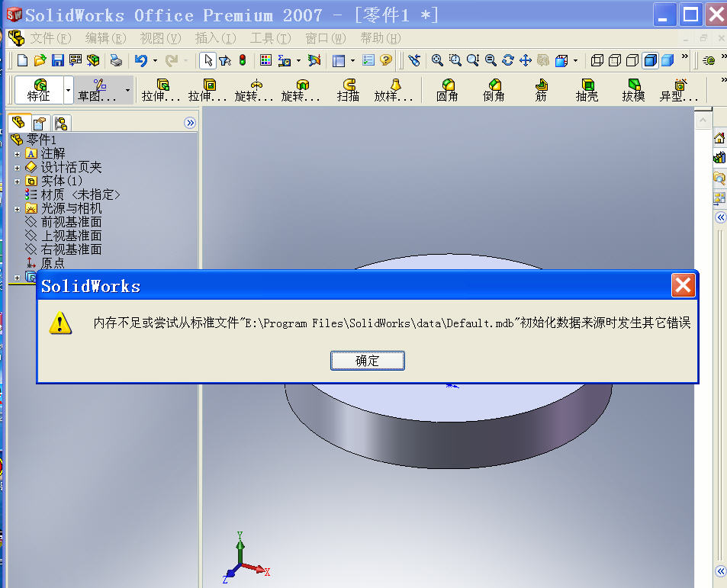Click the Pan four-arrow icon
727x588 pixels.
(526, 60)
